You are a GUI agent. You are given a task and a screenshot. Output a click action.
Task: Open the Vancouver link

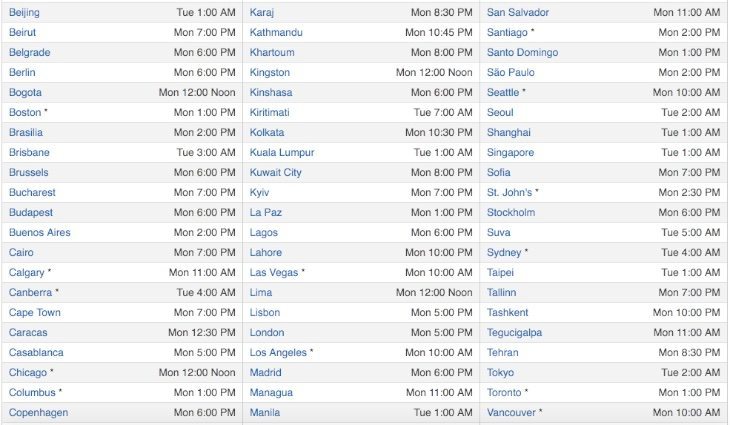pyautogui.click(x=511, y=413)
